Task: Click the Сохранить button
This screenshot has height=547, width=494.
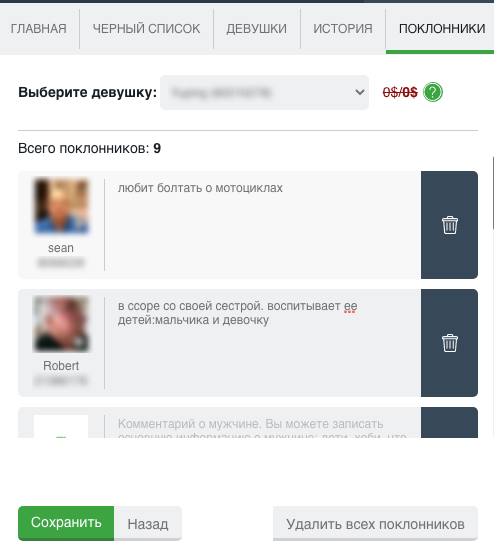Action: [66, 523]
